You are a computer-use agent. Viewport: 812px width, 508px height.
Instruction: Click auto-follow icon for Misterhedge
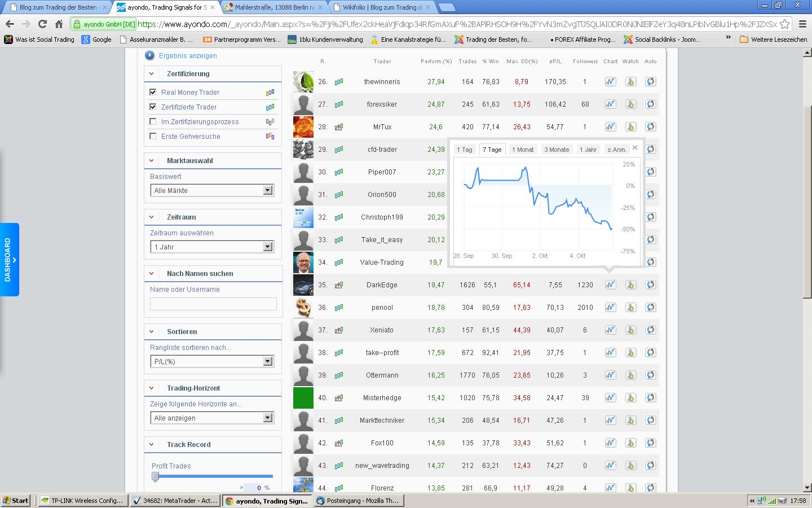click(x=650, y=398)
